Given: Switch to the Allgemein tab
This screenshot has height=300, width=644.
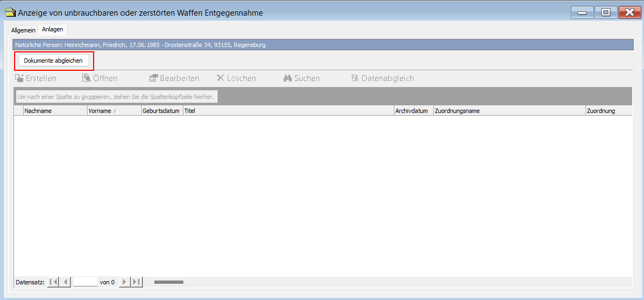Looking at the screenshot, I should [x=23, y=30].
